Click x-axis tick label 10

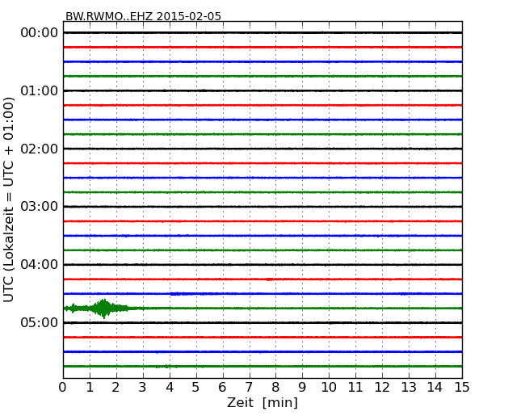point(329,387)
